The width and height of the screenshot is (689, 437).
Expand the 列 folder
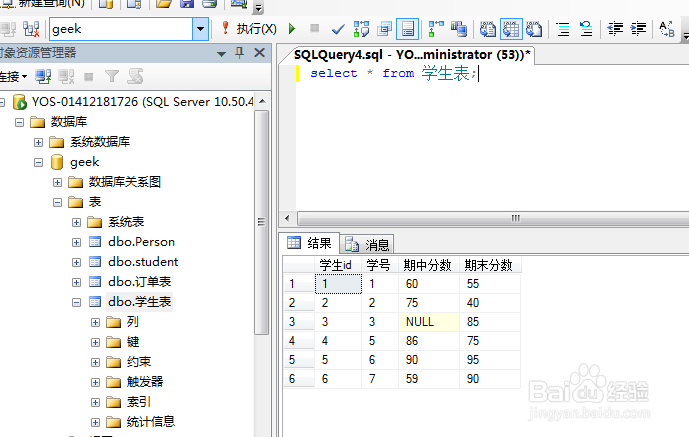[95, 322]
